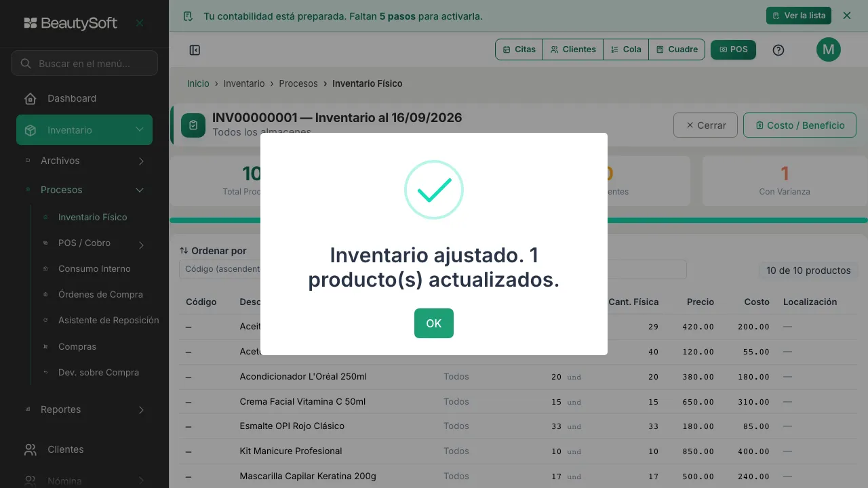Image resolution: width=868 pixels, height=488 pixels.
Task: Click the Localización column header
Action: [810, 302]
